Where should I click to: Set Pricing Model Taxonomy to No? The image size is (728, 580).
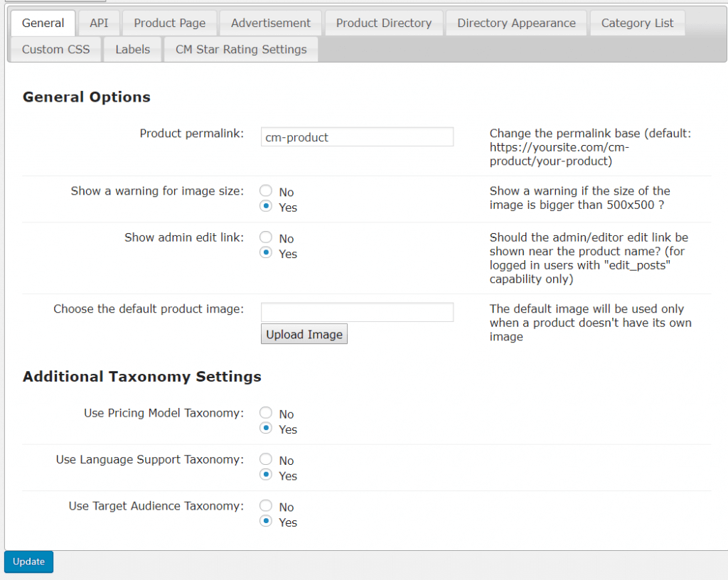coord(266,413)
